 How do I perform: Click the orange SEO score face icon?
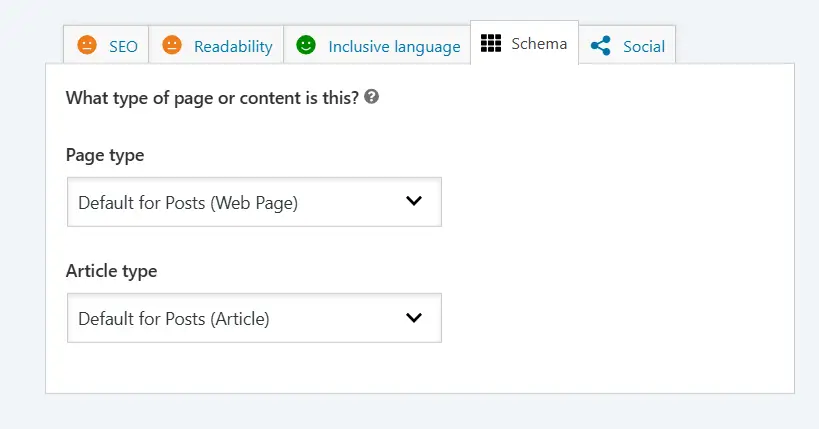coord(87,45)
